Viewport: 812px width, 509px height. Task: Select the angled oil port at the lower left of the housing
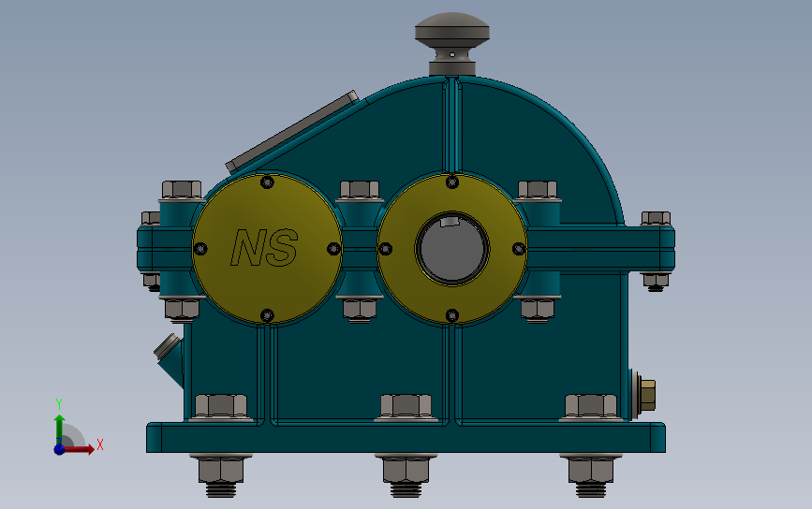(x=170, y=358)
